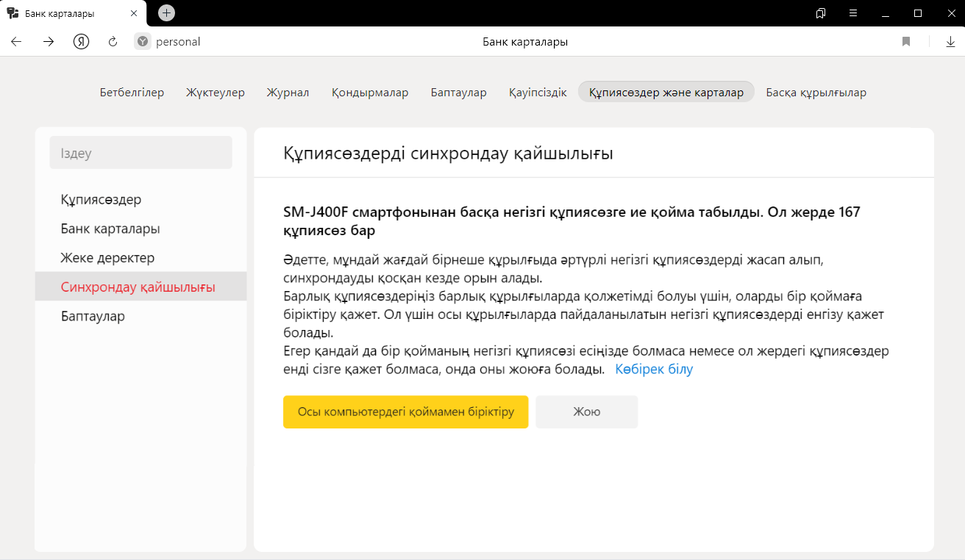Follow the Көбірек білу link
The width and height of the screenshot is (965, 560).
tap(654, 369)
